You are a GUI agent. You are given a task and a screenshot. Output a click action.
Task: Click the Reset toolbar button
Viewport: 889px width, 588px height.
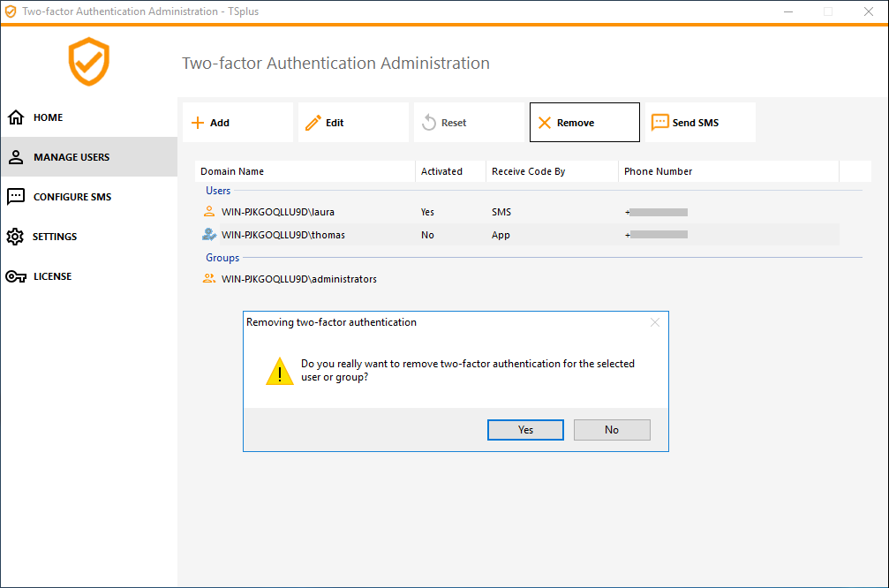tap(469, 123)
